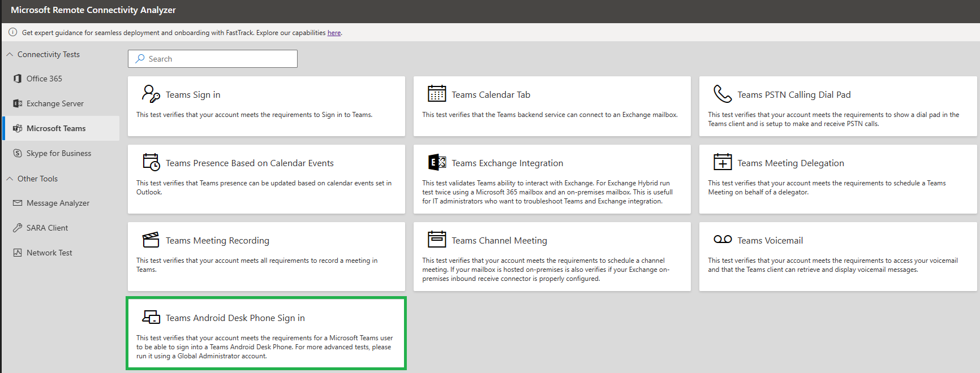Click the Teams Channel Meeting description text

[x=546, y=270]
